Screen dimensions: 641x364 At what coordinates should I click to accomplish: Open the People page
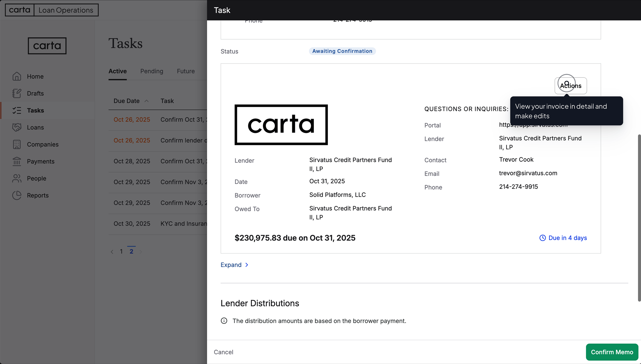click(37, 178)
